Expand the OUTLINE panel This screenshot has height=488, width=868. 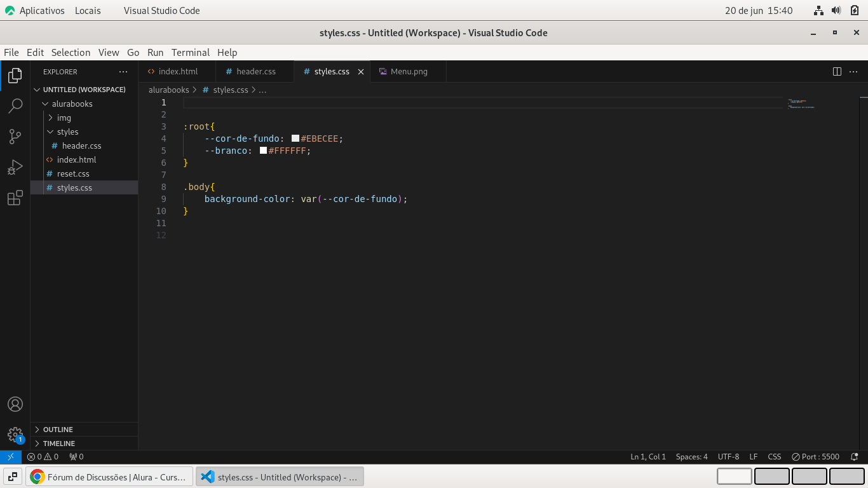tap(84, 430)
